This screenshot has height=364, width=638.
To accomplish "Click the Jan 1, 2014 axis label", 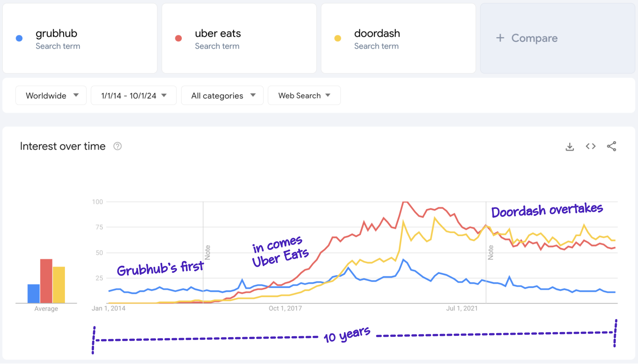I will point(108,308).
